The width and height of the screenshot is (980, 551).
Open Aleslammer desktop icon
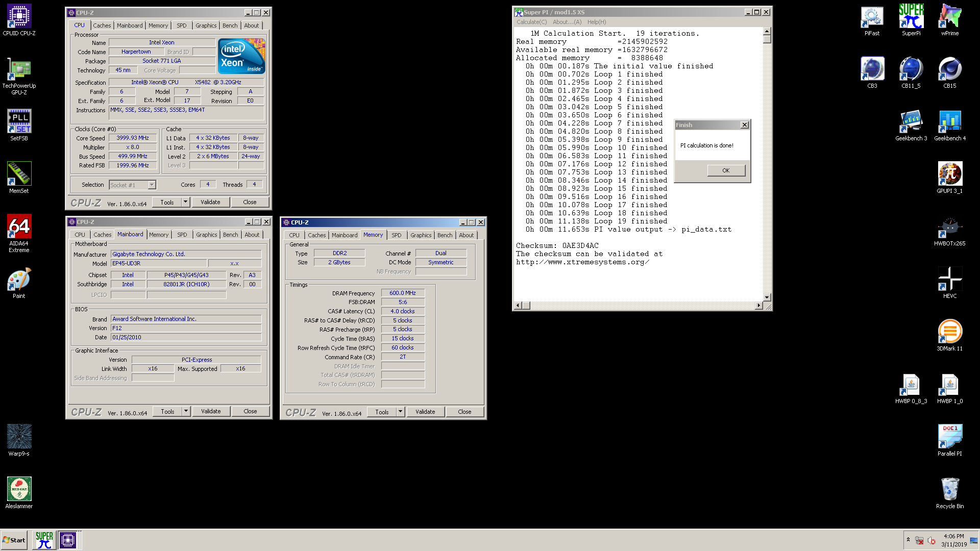(19, 493)
